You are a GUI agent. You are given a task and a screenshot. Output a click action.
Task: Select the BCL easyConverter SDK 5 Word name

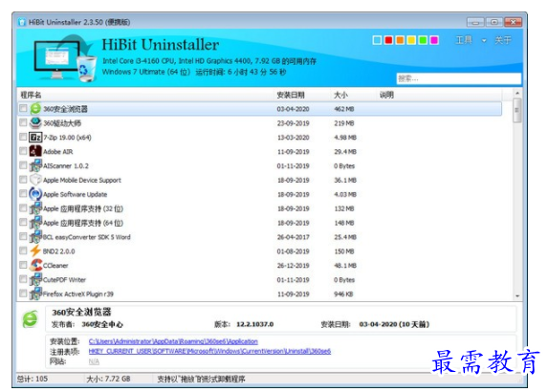point(86,237)
